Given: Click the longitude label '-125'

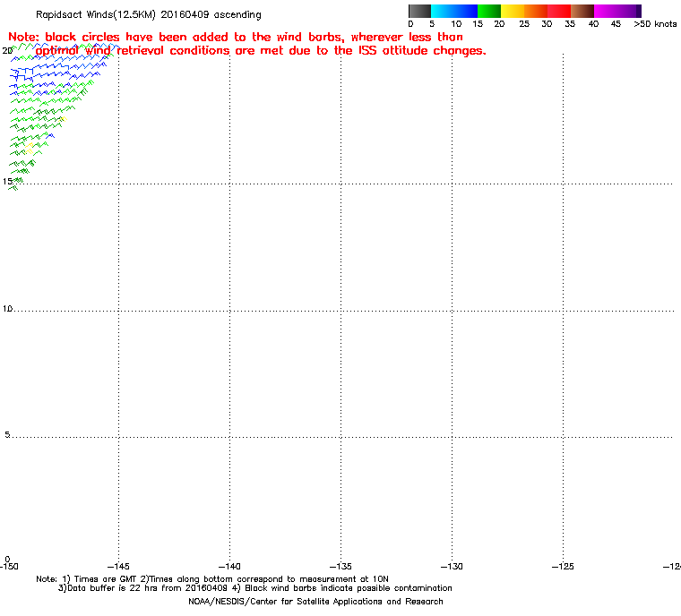Looking at the screenshot, I should click(x=564, y=566).
